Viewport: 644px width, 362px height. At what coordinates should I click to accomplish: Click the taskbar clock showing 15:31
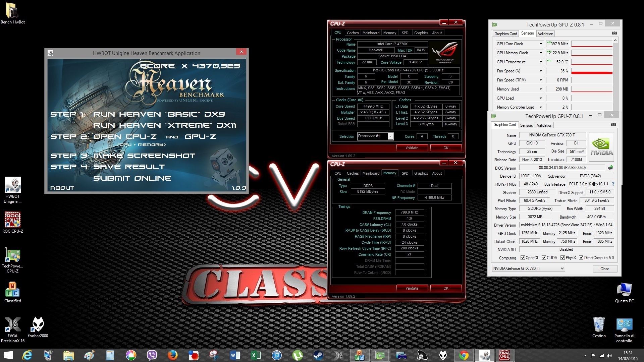tap(628, 356)
